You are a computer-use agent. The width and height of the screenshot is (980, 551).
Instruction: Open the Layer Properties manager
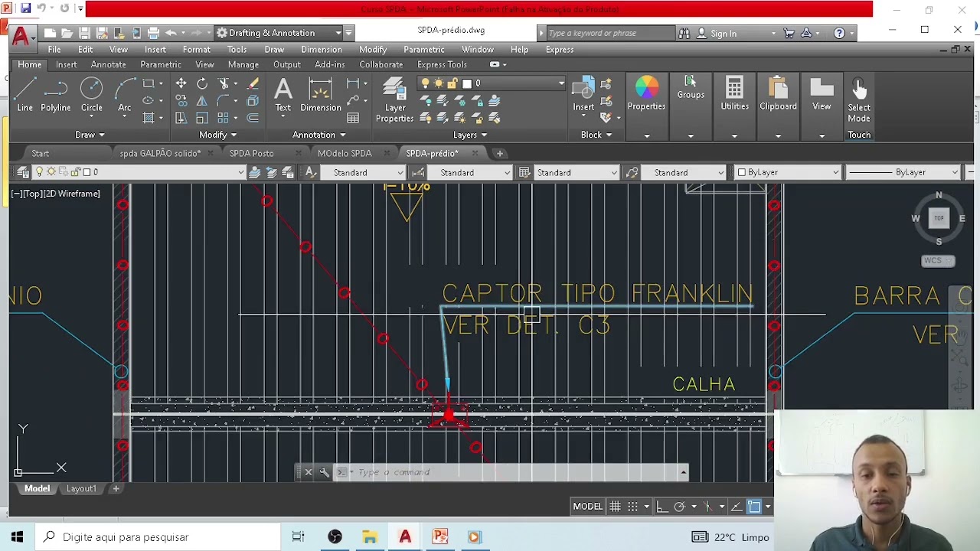pyautogui.click(x=394, y=99)
